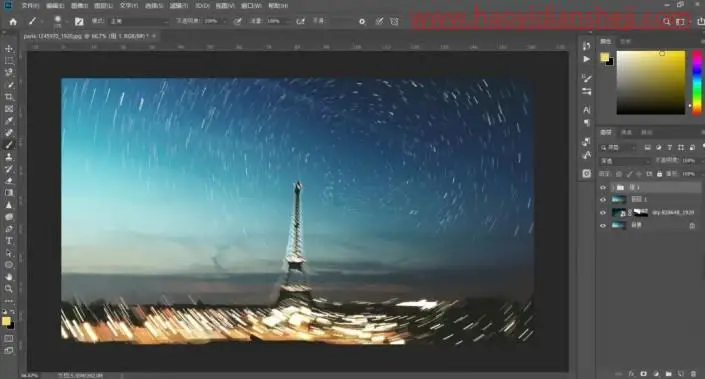This screenshot has width=705, height=379.
Task: Click the foreground color swatch in the Color panel
Action: (x=604, y=57)
